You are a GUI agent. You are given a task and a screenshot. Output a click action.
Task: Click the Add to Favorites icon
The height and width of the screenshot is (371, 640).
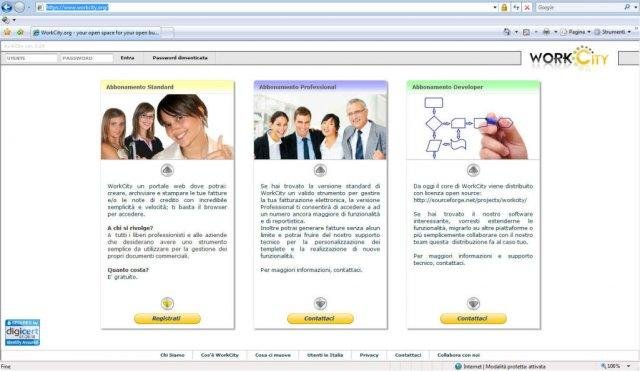tap(20, 32)
